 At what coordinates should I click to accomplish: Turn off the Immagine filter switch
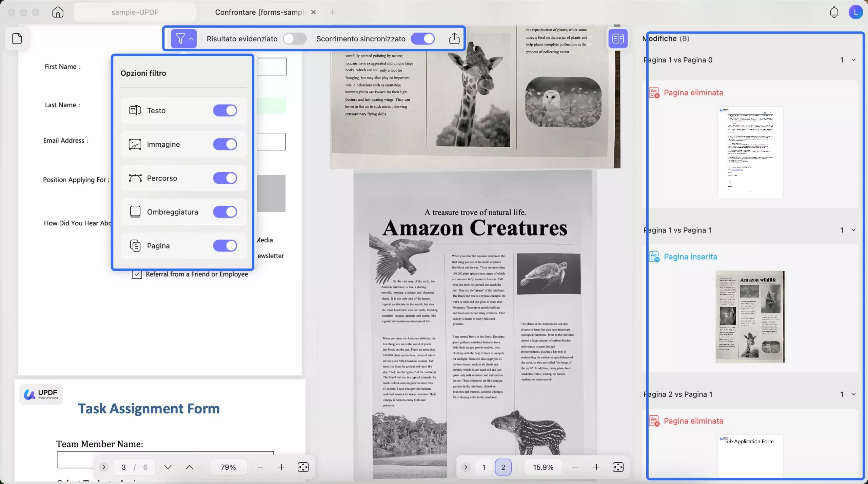225,144
